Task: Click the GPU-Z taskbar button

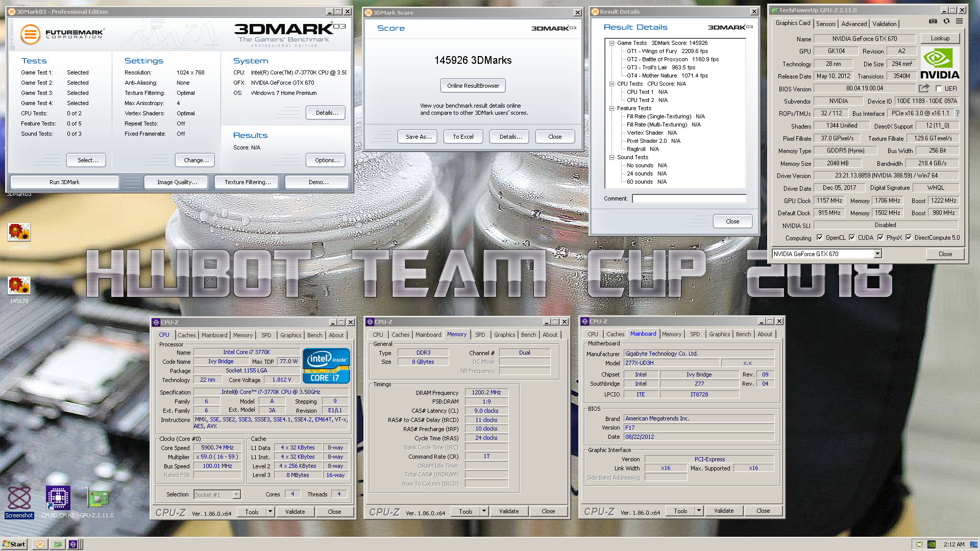Action: [x=58, y=544]
